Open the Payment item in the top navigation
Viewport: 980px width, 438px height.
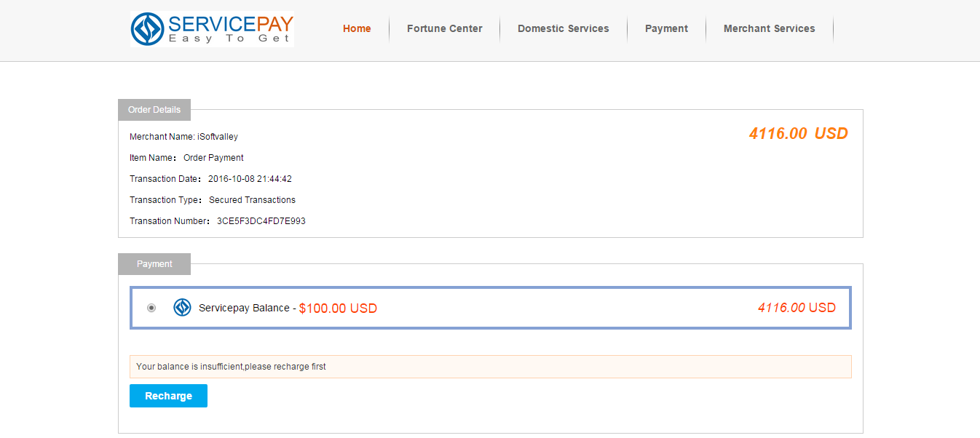(x=666, y=29)
